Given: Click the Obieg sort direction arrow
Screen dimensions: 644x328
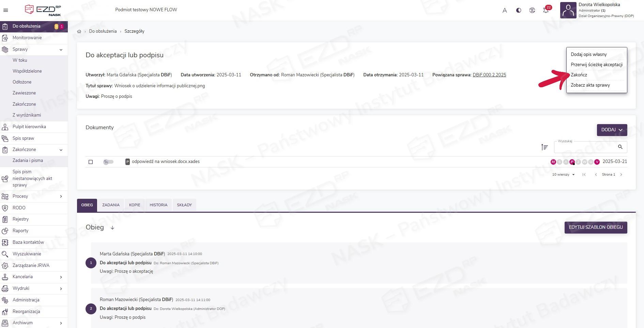Looking at the screenshot, I should tap(112, 228).
